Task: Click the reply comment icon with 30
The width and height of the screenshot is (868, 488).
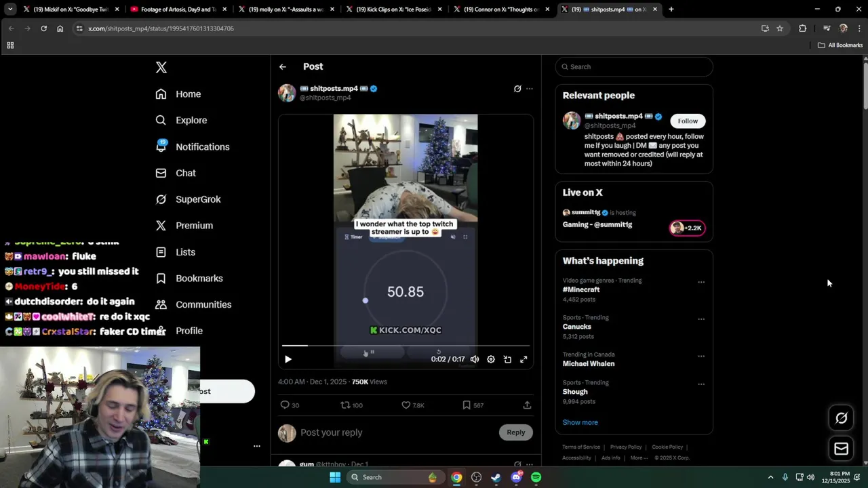Action: (290, 405)
